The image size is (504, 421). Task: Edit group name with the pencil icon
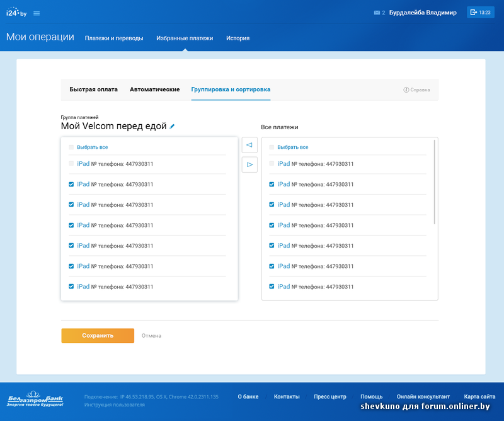tap(172, 127)
